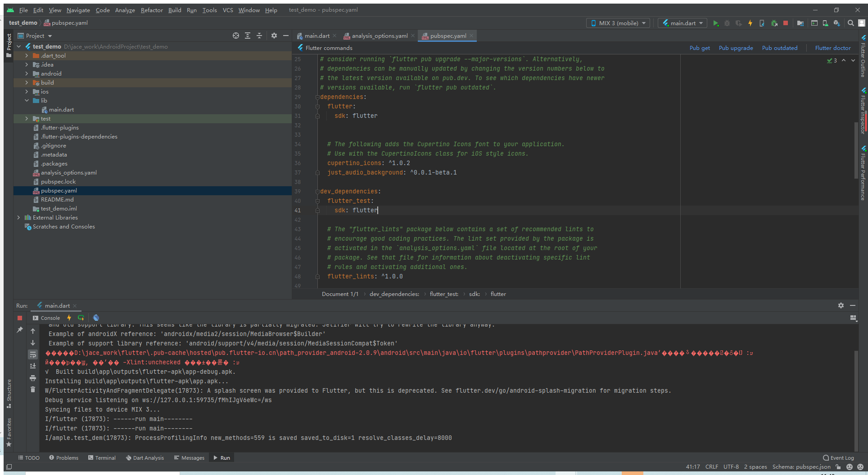Open the AVD/Device Manager icon

825,23
